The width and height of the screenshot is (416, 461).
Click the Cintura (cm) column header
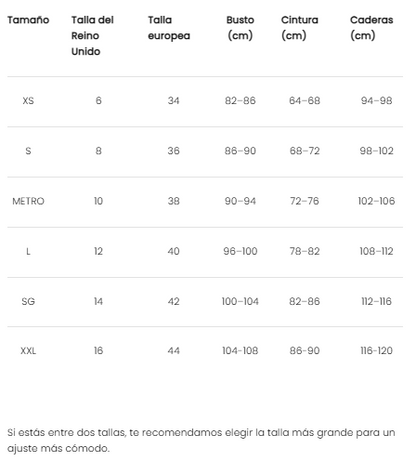point(299,28)
